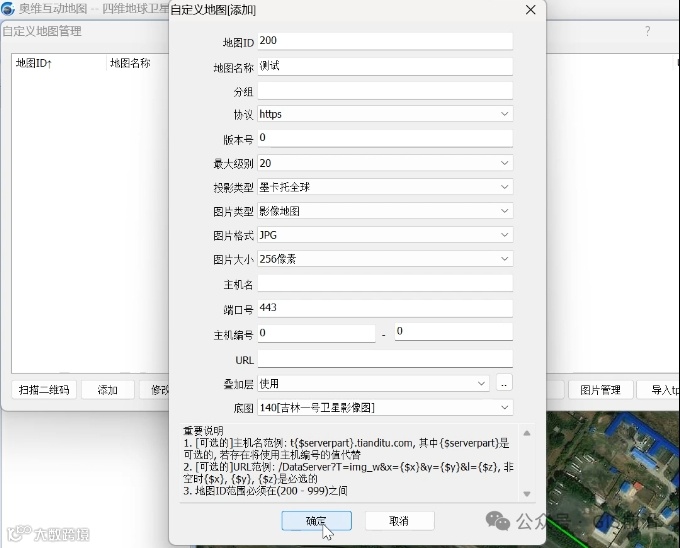680x548 pixels.
Task: Click the second 主机编号 field after the dash
Action: pyautogui.click(x=454, y=332)
